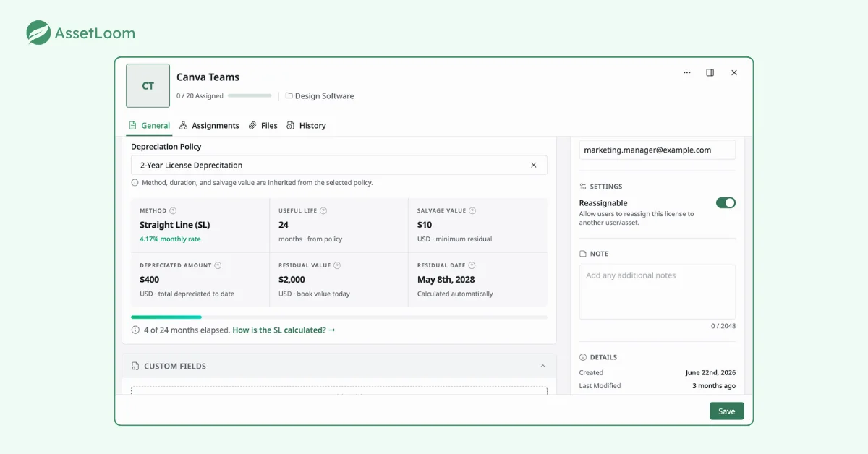868x454 pixels.
Task: Clear the selected depreciation policy
Action: pos(534,165)
